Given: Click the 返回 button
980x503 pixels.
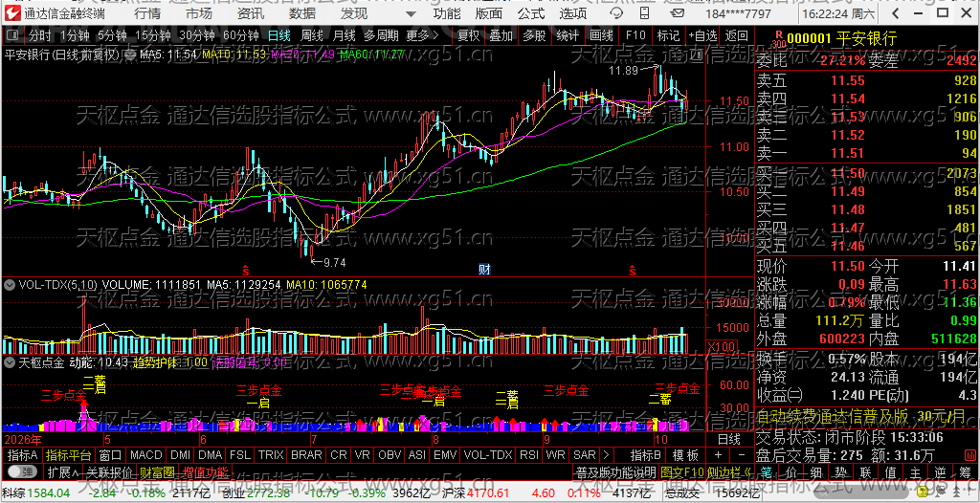Looking at the screenshot, I should [x=737, y=35].
